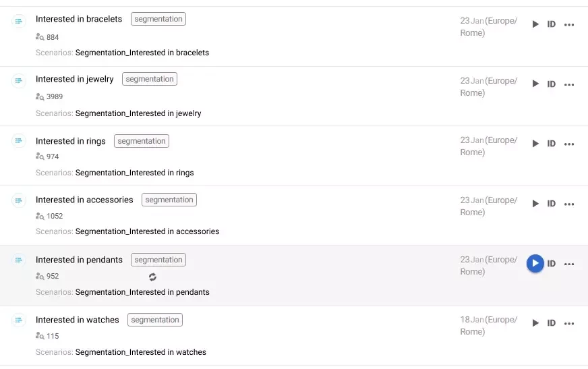588x369 pixels.
Task: Run the Interested in pendants segment
Action: pos(535,264)
